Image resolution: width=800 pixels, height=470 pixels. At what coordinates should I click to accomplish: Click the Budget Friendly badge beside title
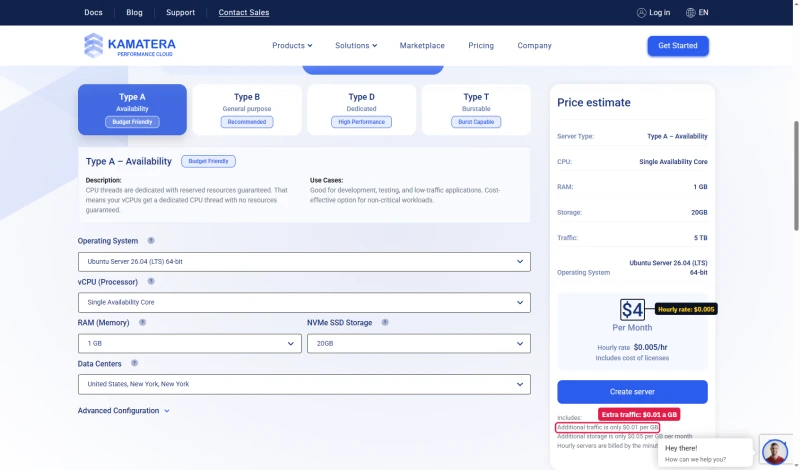(x=208, y=161)
